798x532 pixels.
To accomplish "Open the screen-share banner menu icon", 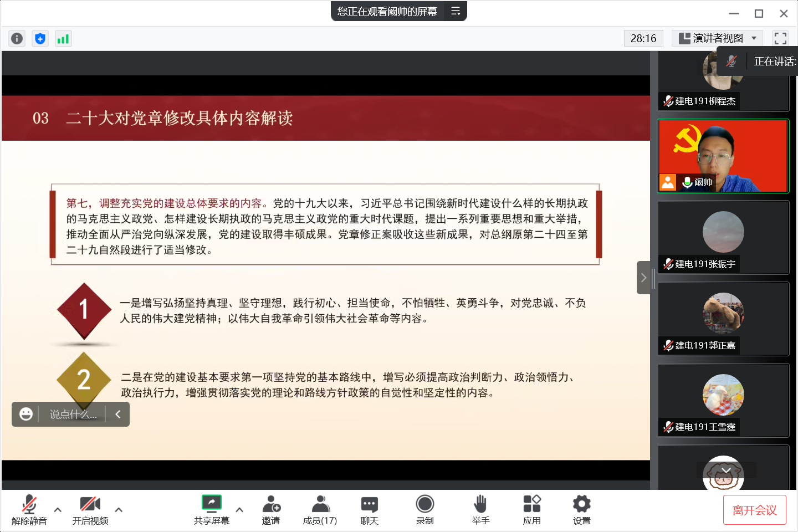I will coord(456,11).
